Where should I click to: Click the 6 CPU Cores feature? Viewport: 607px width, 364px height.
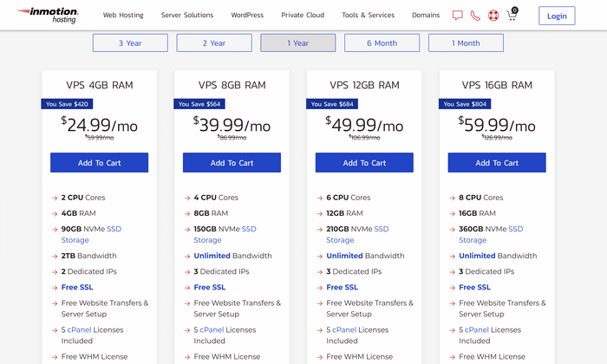[x=349, y=198]
